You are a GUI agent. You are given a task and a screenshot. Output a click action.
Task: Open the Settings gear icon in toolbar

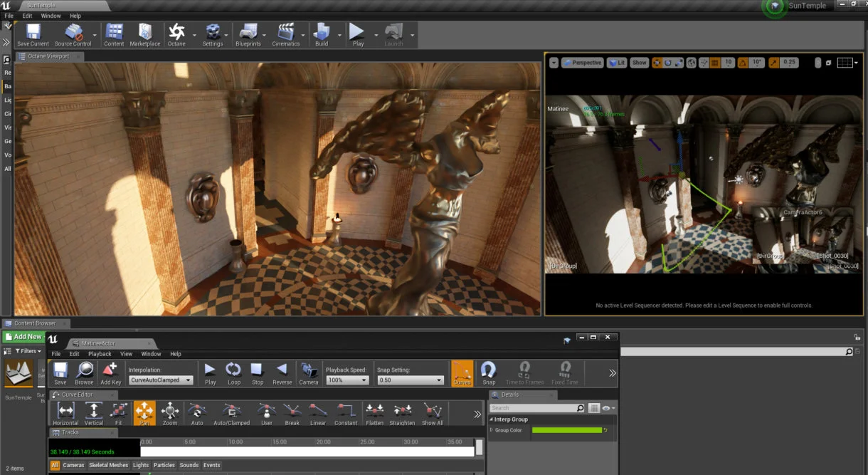point(213,35)
